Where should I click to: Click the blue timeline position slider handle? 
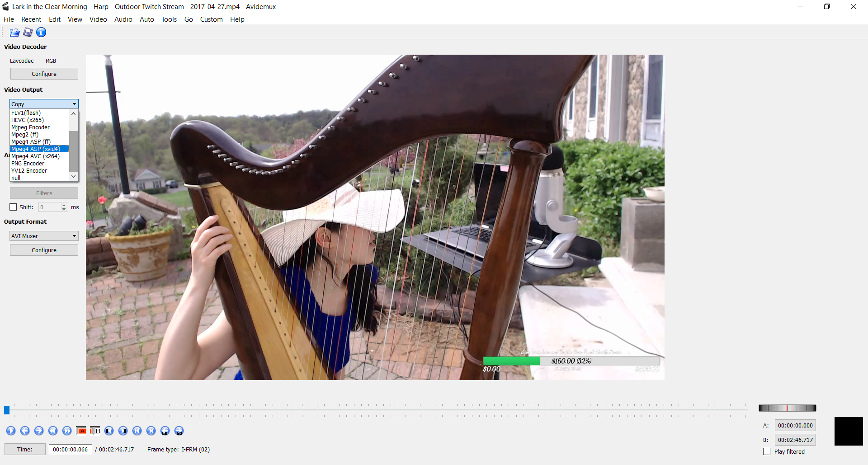(7, 410)
